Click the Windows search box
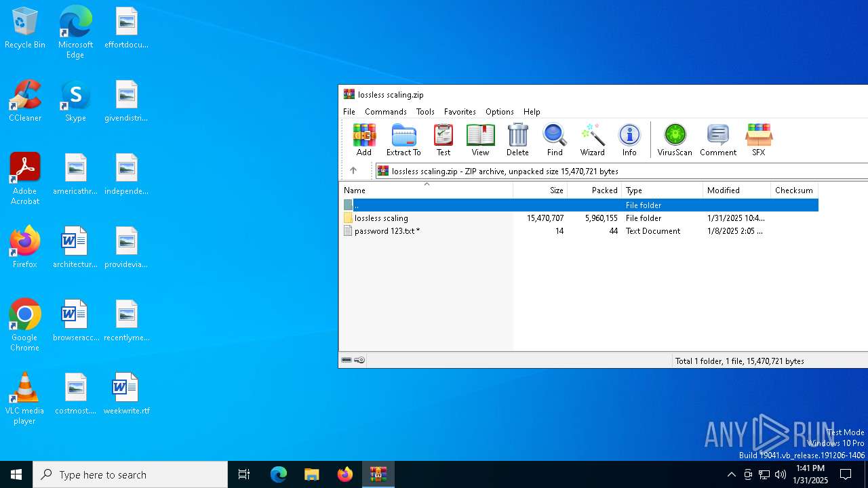 pyautogui.click(x=130, y=474)
